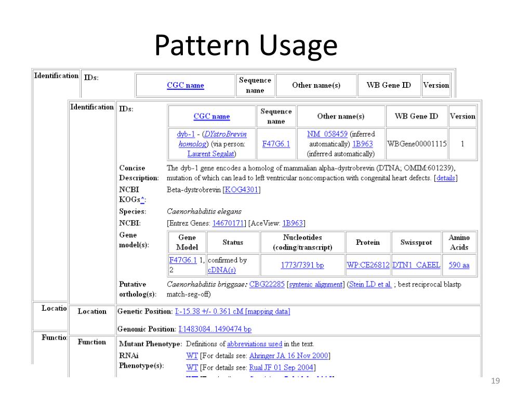Open the NM_058459 link
This screenshot has height=399, width=532.
pos(327,134)
